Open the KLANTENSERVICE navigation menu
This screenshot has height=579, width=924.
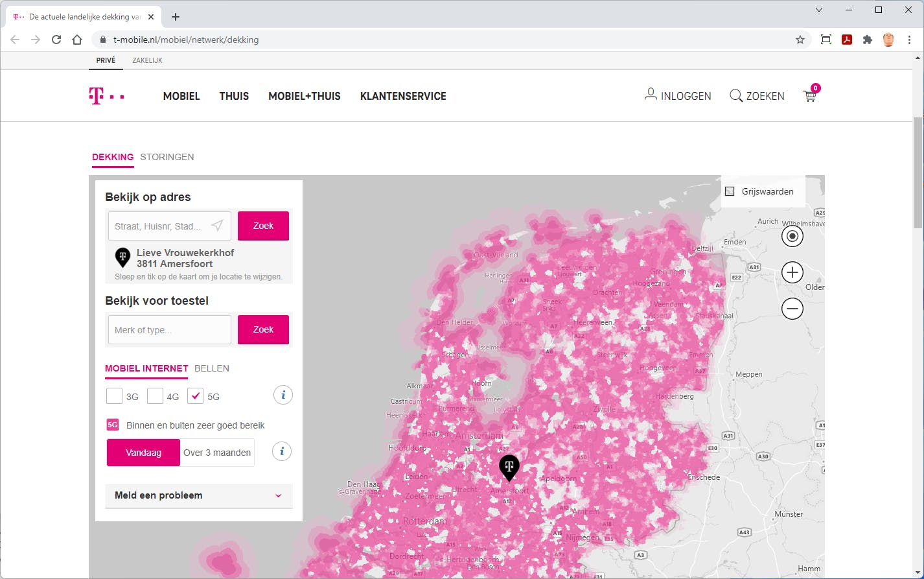403,96
